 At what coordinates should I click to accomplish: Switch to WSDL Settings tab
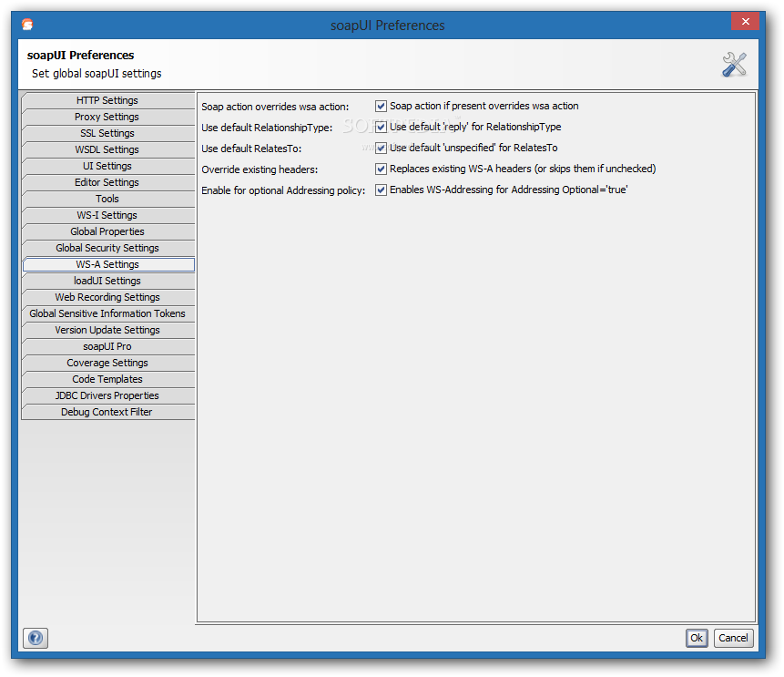[x=108, y=149]
